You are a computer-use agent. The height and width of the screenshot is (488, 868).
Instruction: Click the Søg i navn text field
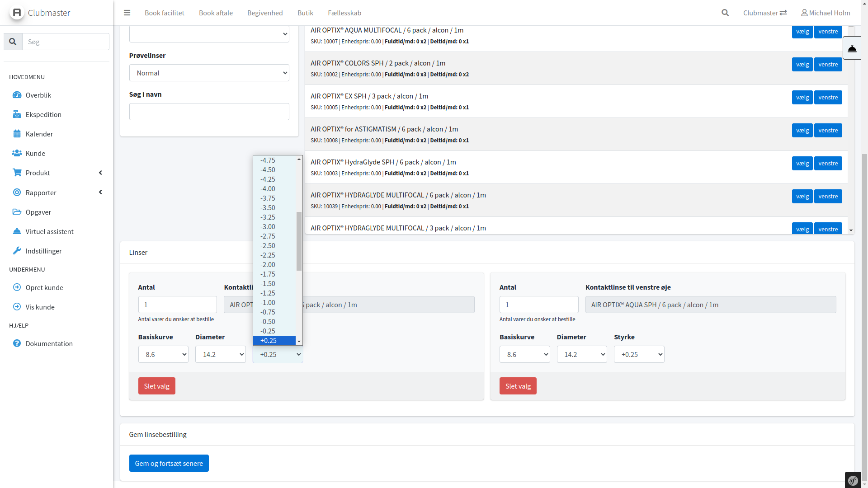click(x=209, y=112)
